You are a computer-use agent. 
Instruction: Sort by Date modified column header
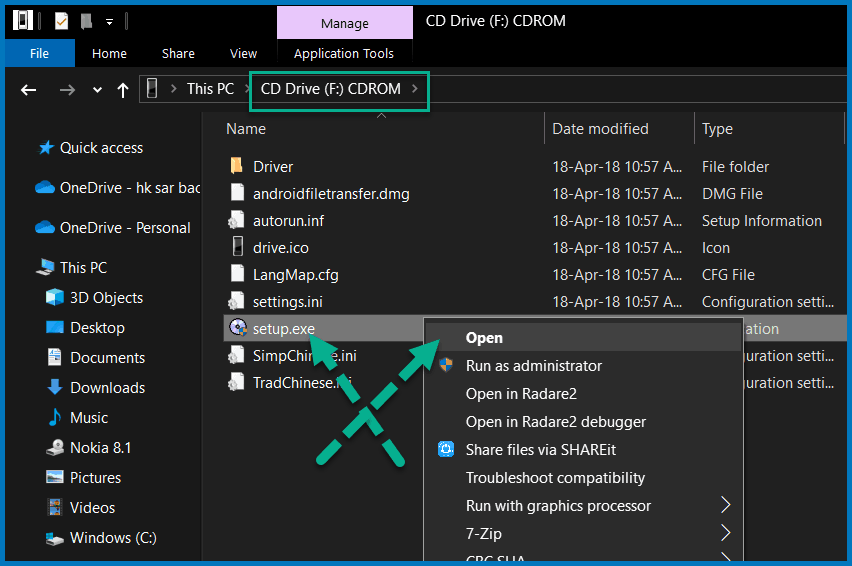pos(600,129)
